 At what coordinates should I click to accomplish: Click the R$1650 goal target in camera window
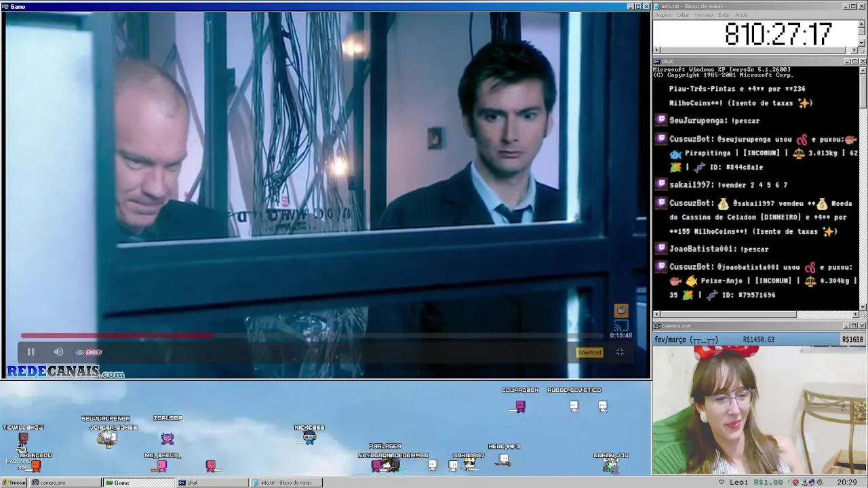[852, 340]
